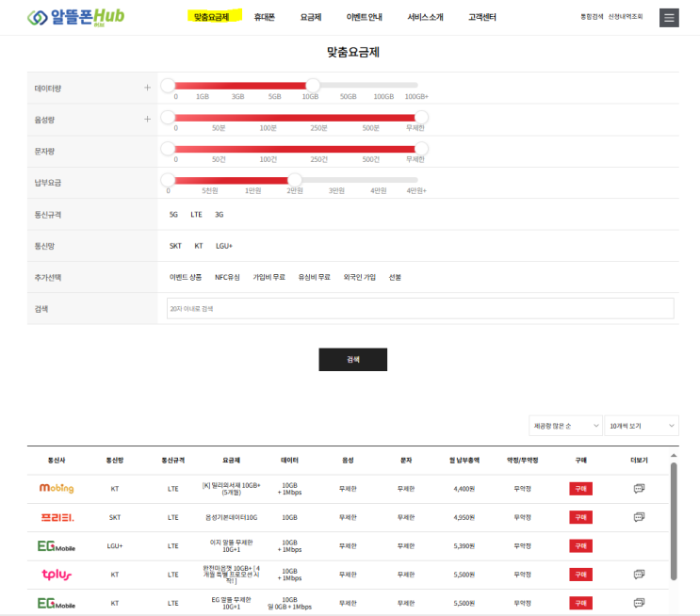Click the 통합검색 link
700x616 pixels.
coord(592,17)
